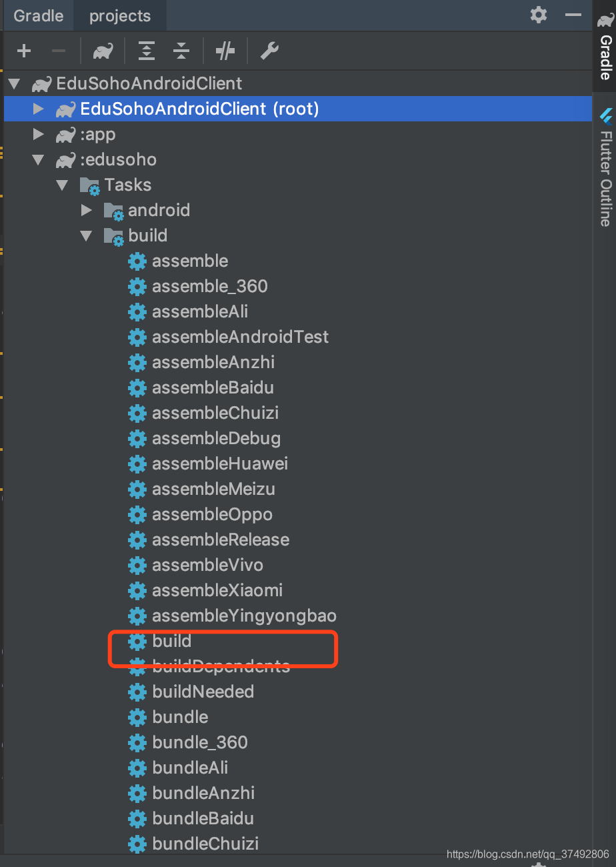This screenshot has width=616, height=867.
Task: Remove a Gradle project via the minus icon
Action: coord(58,50)
